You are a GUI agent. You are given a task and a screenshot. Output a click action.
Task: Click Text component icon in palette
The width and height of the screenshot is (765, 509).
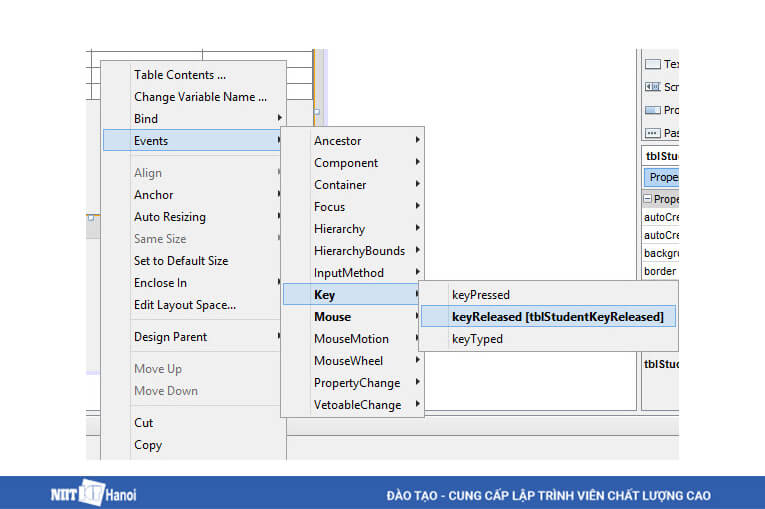click(653, 64)
